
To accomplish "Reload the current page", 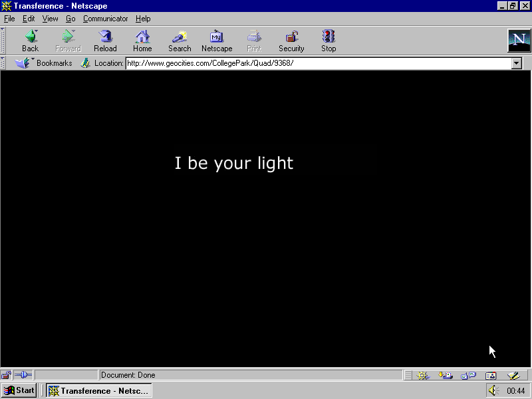I will (105, 40).
